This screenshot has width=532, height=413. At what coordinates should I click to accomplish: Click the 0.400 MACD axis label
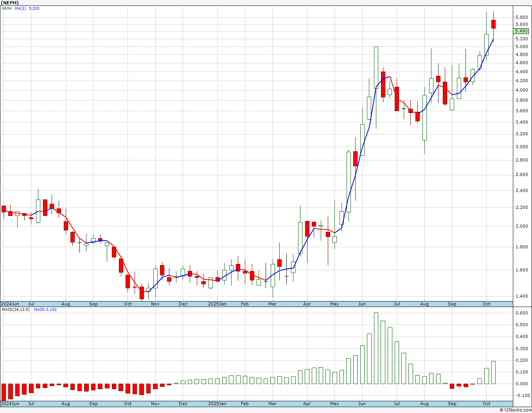coord(521,336)
